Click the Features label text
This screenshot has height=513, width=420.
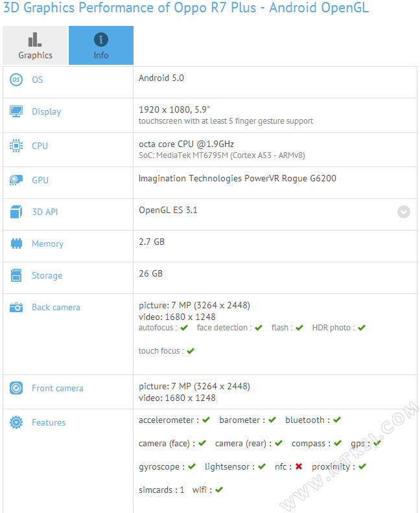[49, 422]
